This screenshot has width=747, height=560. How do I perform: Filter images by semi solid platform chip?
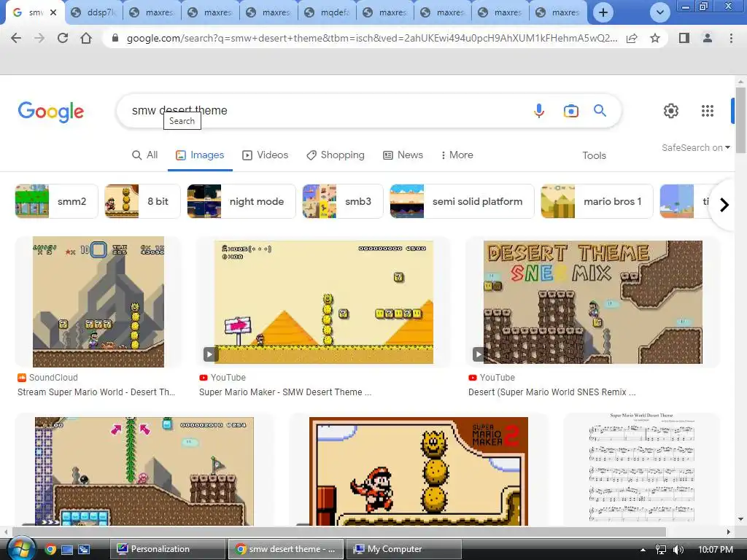coord(462,201)
